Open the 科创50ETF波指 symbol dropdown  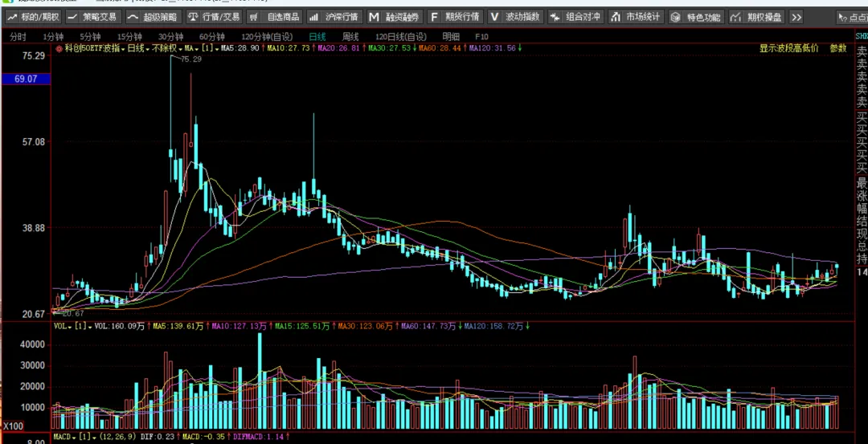pyautogui.click(x=95, y=49)
